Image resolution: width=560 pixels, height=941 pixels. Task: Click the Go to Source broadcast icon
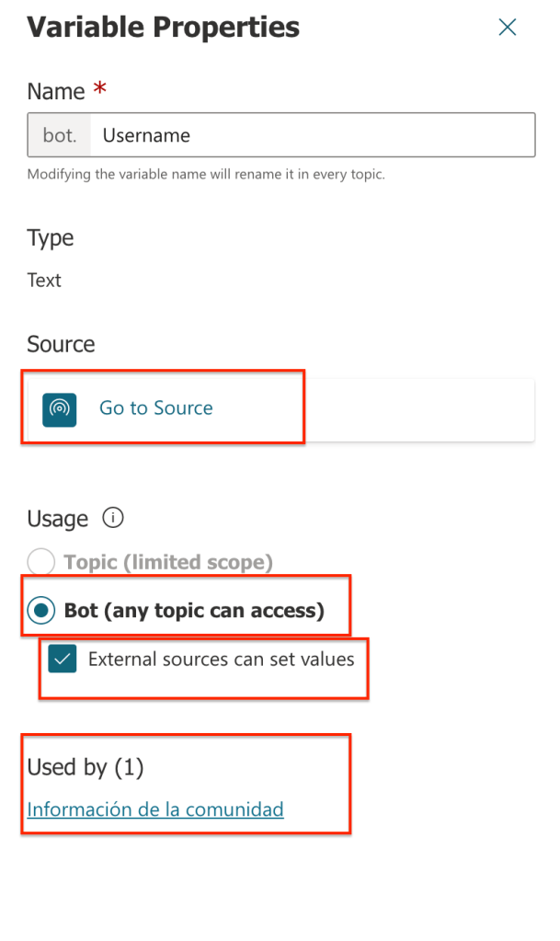click(60, 409)
